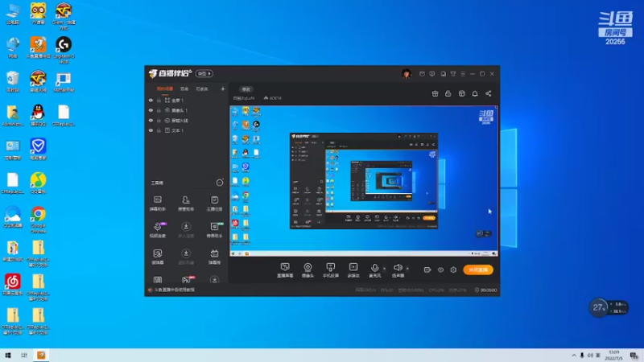
Task: Open settings gear beside the orange button
Action: click(453, 270)
